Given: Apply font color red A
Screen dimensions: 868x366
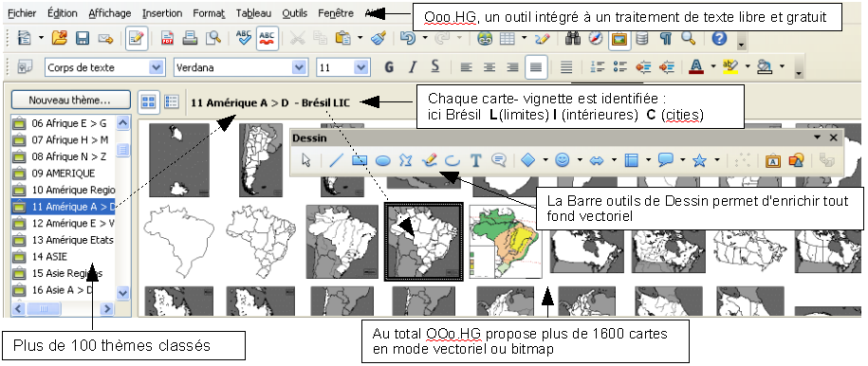Looking at the screenshot, I should point(696,67).
